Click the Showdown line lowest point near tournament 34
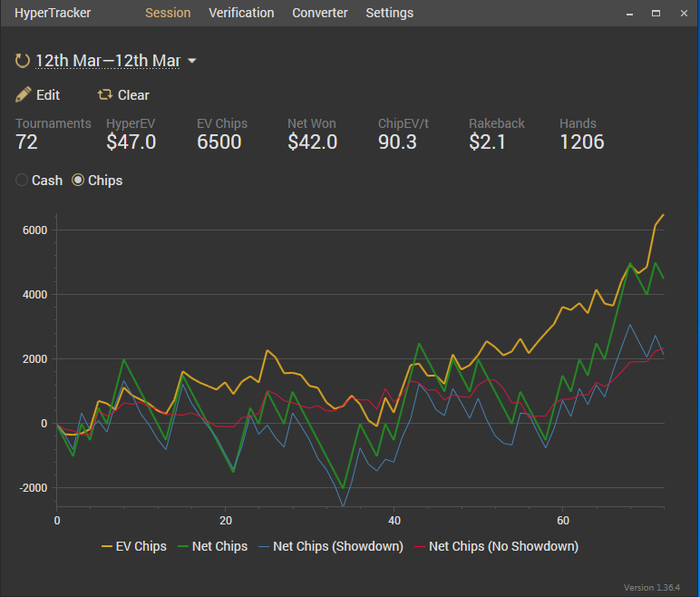 [343, 505]
